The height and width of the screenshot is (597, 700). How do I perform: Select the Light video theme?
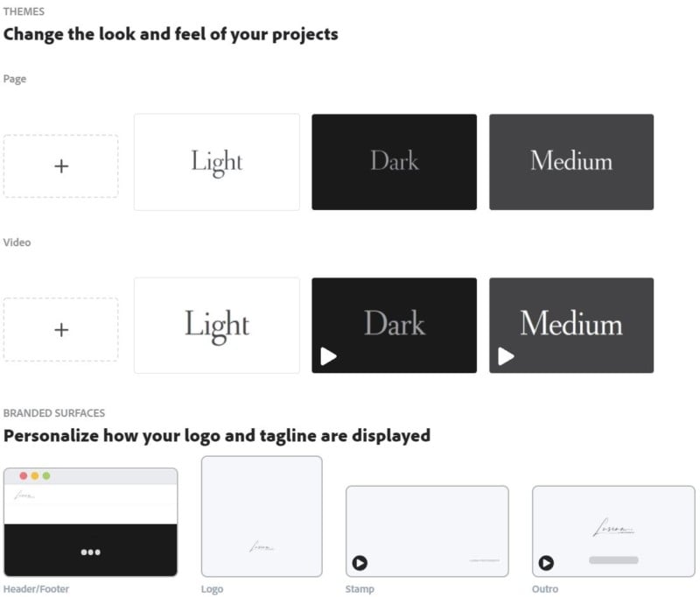point(216,325)
